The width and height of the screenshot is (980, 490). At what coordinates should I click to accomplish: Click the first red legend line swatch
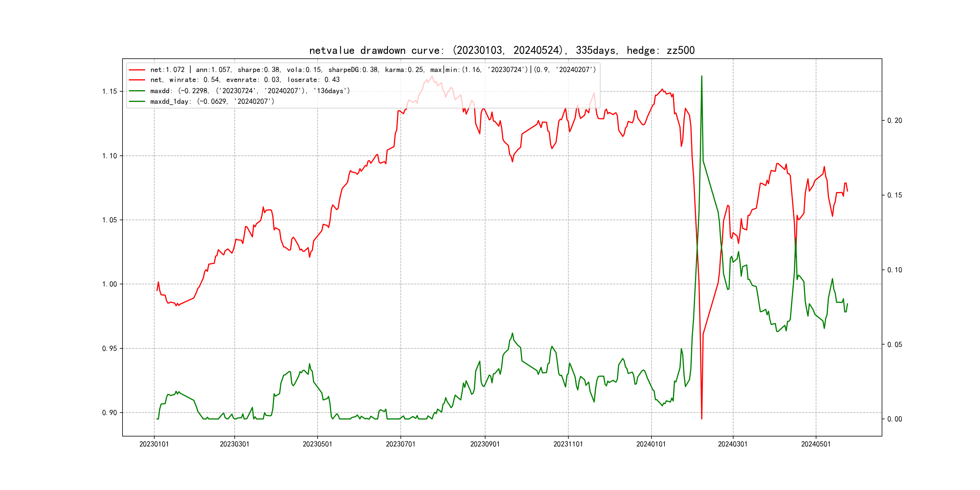pos(137,70)
